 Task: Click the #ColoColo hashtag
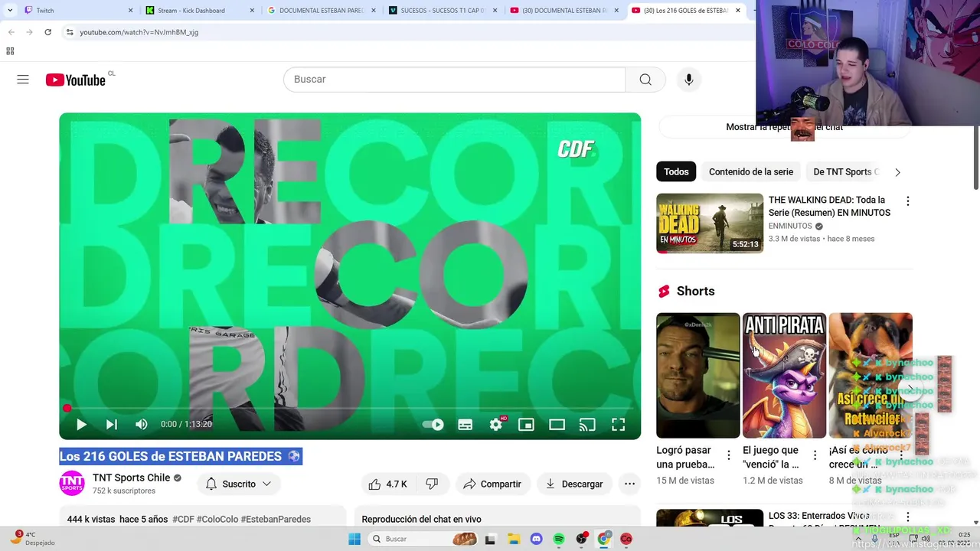click(217, 519)
